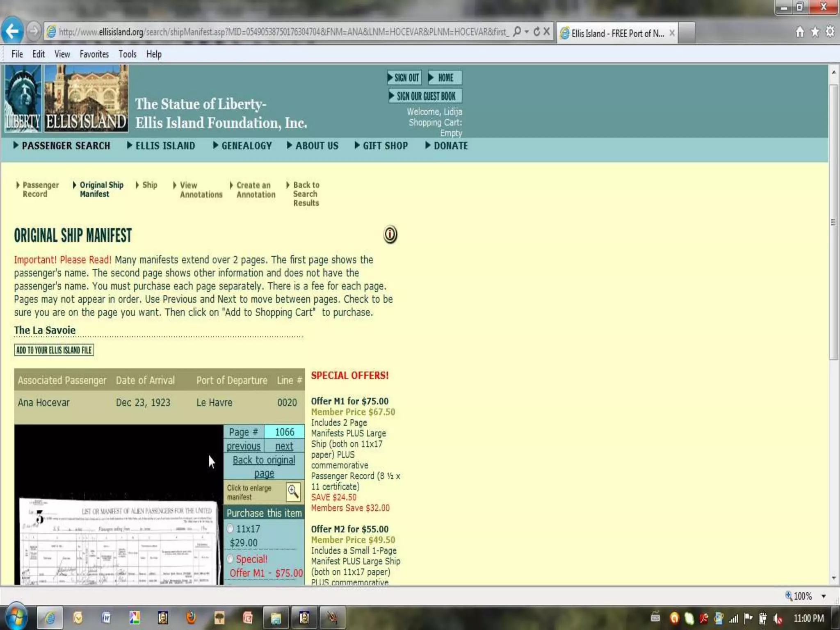Click the Windows Start orb
Image resolution: width=840 pixels, height=630 pixels.
[16, 617]
